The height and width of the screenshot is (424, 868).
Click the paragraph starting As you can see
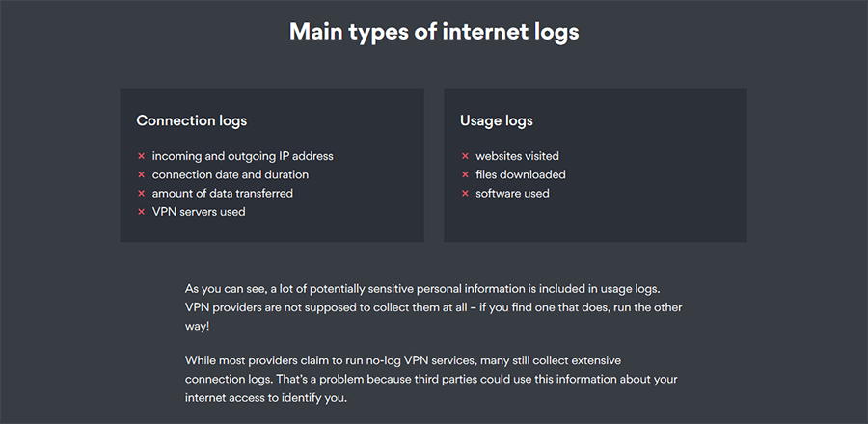(x=434, y=307)
